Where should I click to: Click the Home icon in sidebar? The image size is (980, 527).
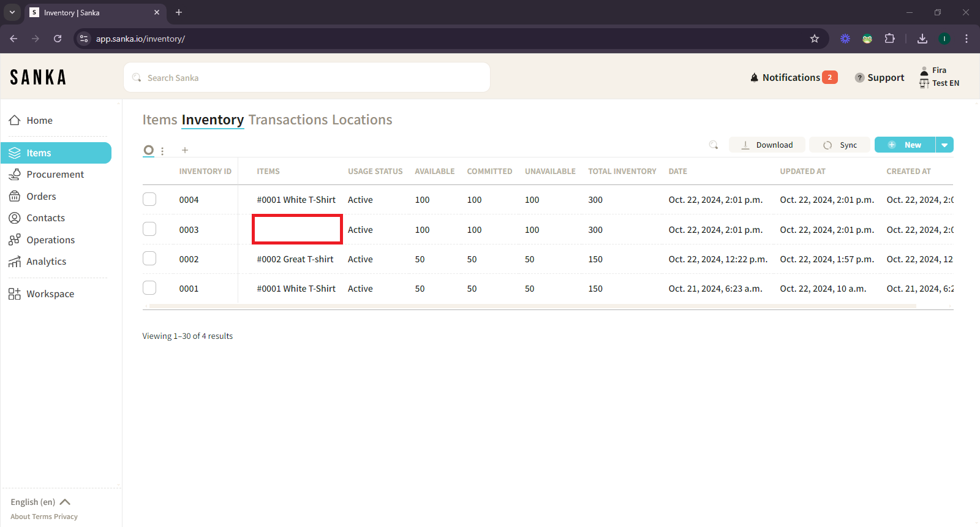[x=15, y=121]
